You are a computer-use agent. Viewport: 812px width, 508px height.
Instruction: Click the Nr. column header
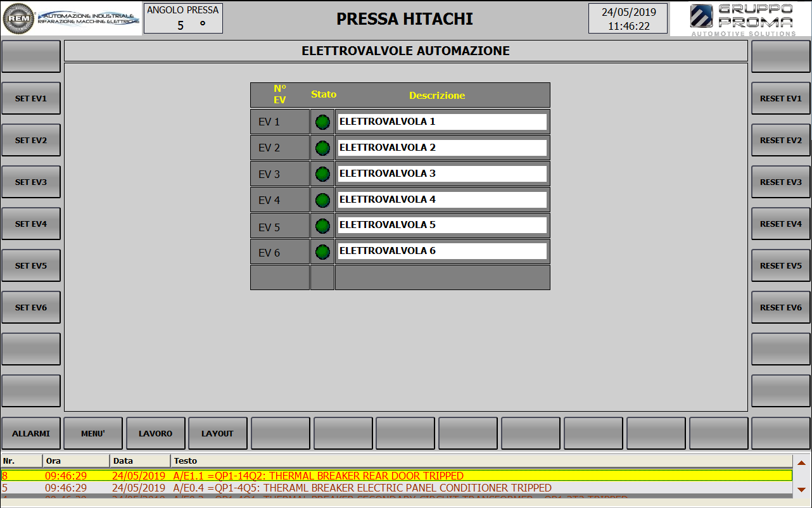(22, 460)
